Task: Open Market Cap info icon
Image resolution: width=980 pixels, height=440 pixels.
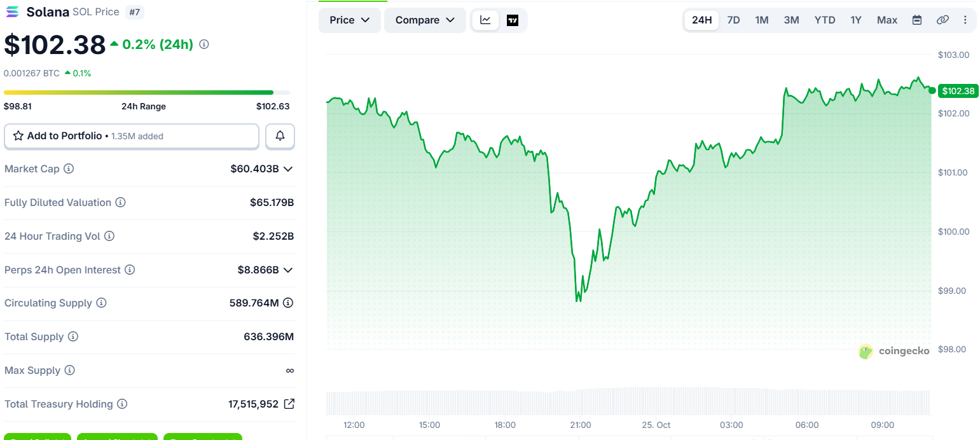Action: (69, 169)
